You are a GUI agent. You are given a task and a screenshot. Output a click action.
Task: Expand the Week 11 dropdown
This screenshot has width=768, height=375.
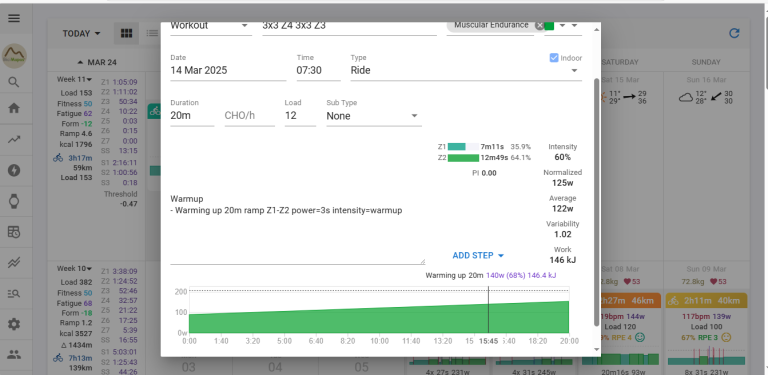tap(74, 79)
